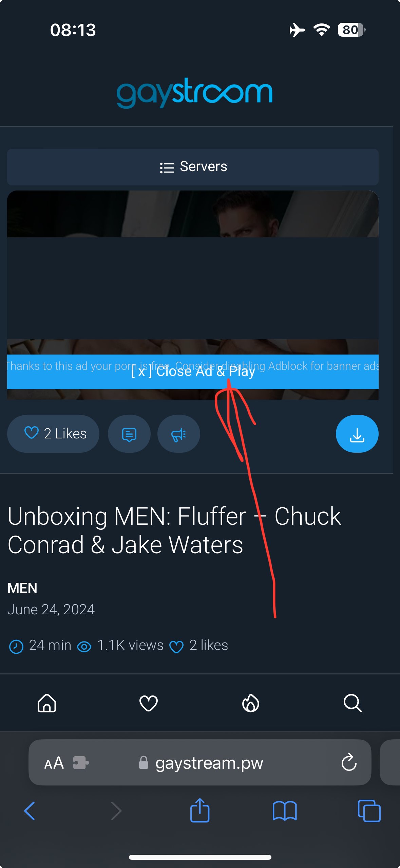Toggle the 2 Likes heart button
The image size is (400, 868).
point(53,434)
